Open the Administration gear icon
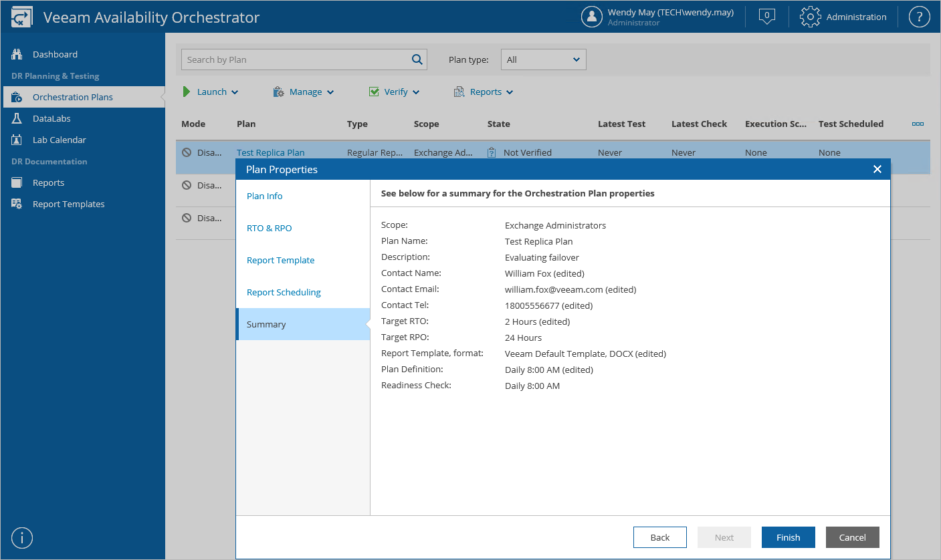Screen dimensions: 941x560 coord(810,17)
